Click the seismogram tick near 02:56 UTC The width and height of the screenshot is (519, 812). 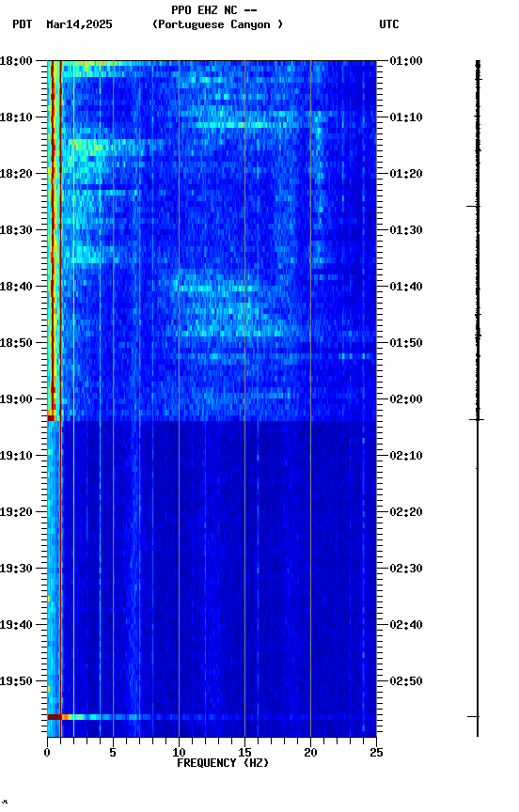click(x=474, y=717)
